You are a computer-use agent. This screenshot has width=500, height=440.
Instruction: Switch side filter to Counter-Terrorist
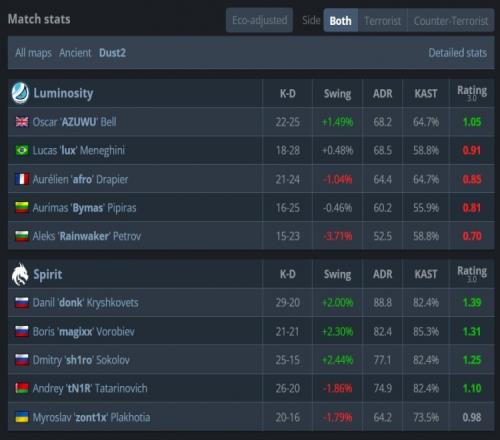coord(451,21)
